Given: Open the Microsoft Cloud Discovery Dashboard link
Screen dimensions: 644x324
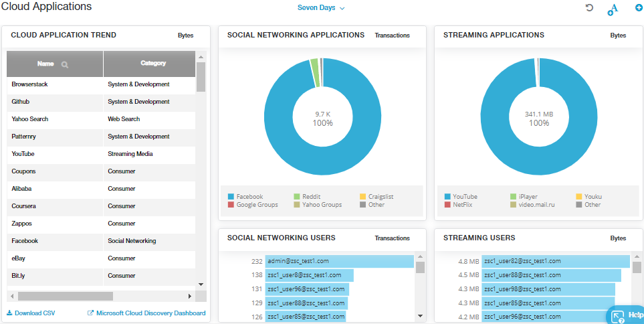Looking at the screenshot, I should click(x=146, y=313).
